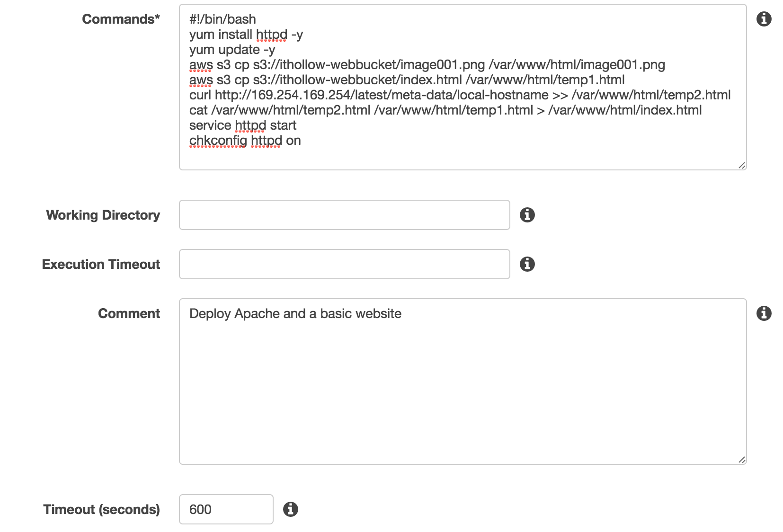Image resolution: width=783 pixels, height=532 pixels.
Task: Click into the Execution Timeout input
Action: 344,264
